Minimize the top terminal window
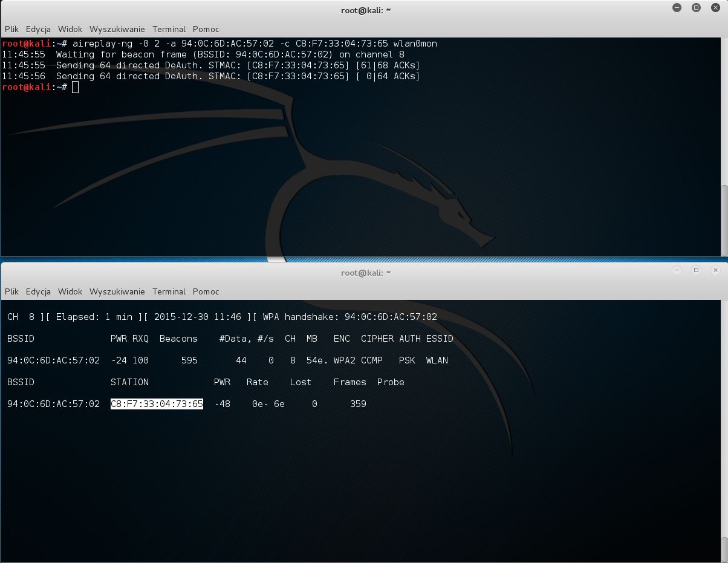 (677, 8)
